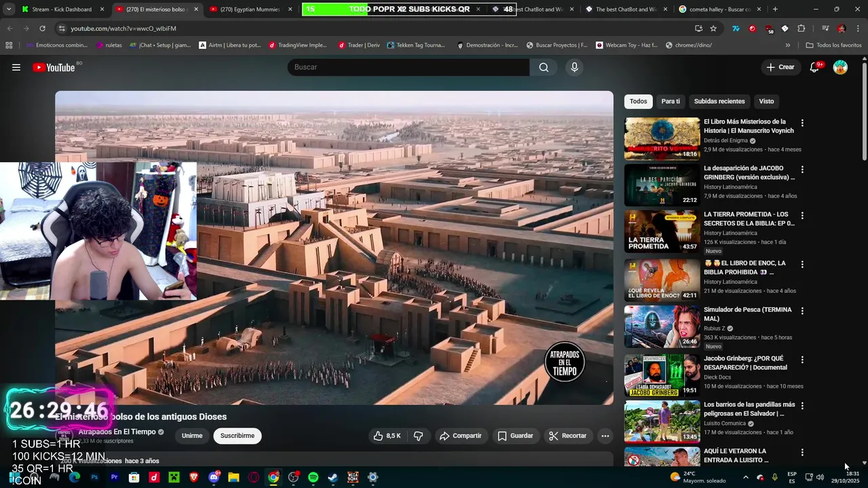Open the YouTube guide hamburger menu

[16, 67]
